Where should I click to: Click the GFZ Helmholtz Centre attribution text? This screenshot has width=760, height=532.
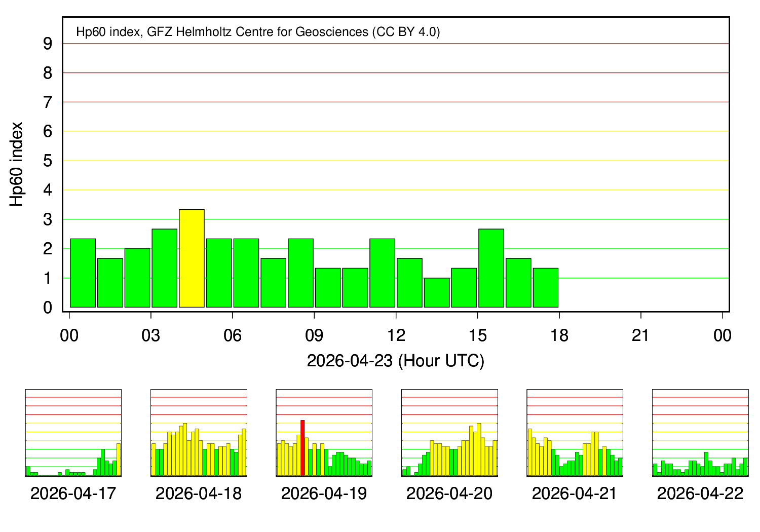coord(258,32)
